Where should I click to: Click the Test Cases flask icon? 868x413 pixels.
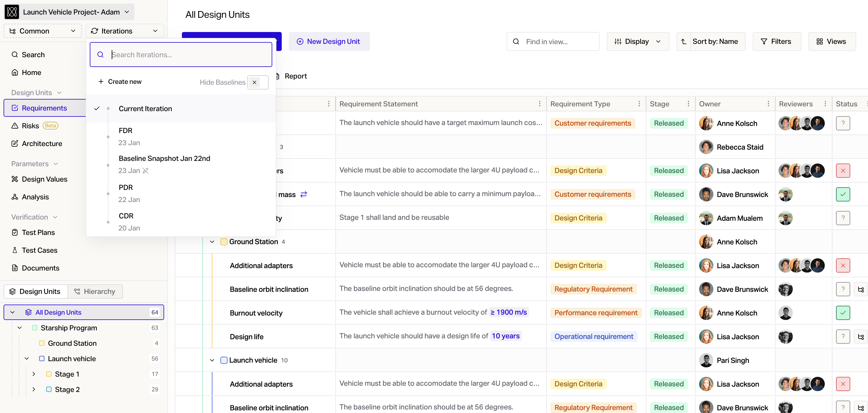[x=15, y=250]
